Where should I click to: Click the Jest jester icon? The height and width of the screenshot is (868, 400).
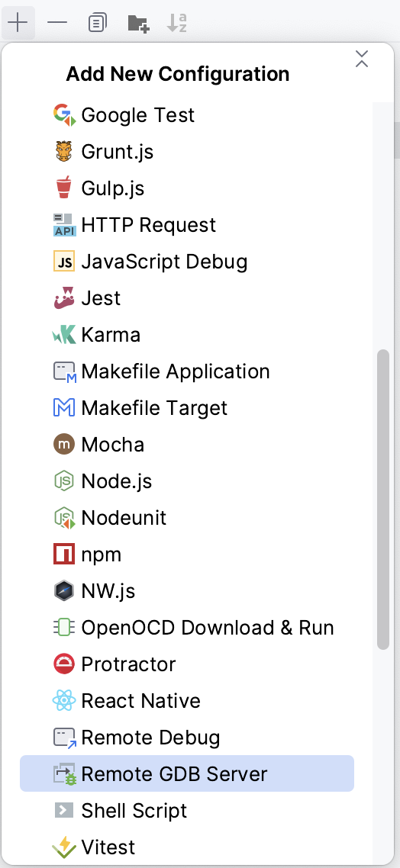[64, 297]
